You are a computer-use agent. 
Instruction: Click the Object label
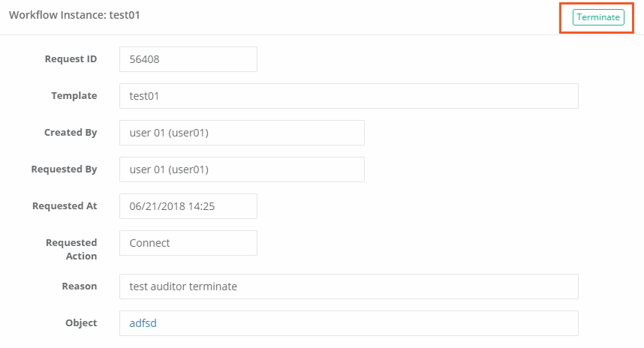coord(81,323)
